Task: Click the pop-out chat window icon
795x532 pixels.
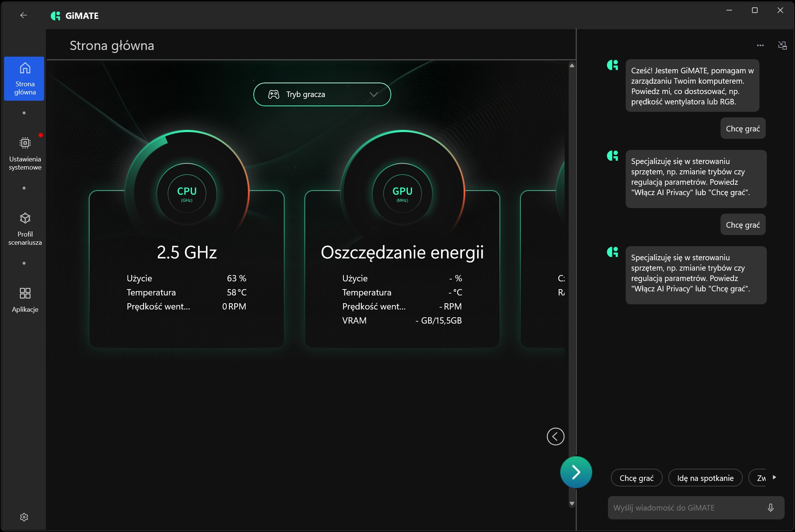Action: pyautogui.click(x=782, y=46)
